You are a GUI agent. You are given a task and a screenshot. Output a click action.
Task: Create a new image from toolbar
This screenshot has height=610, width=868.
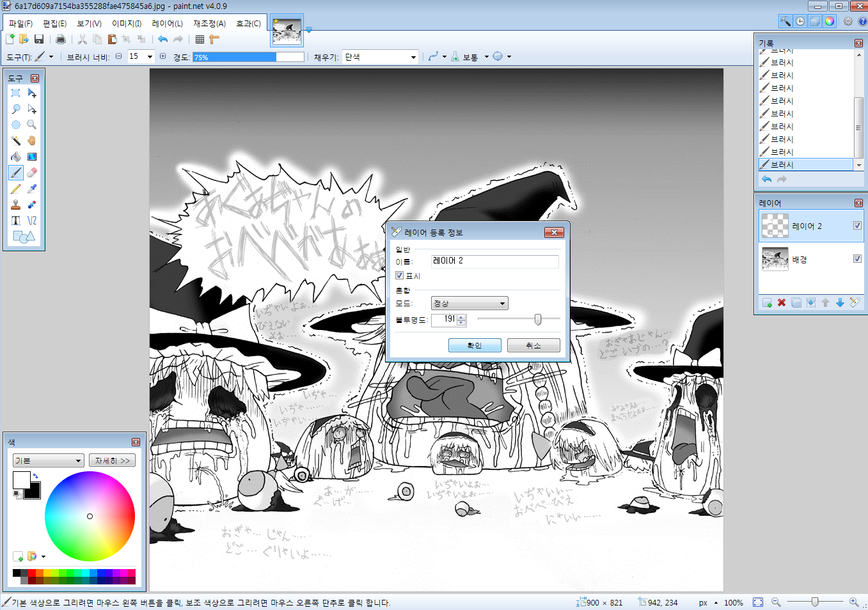[x=10, y=40]
